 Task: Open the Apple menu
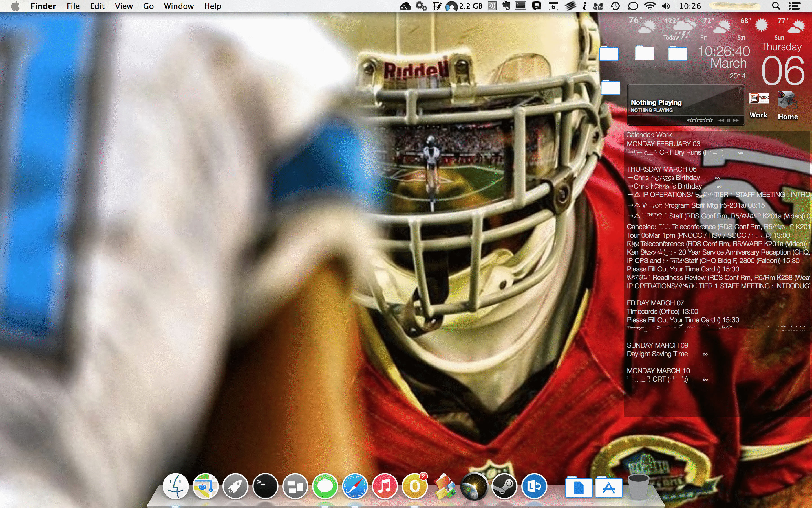point(16,6)
